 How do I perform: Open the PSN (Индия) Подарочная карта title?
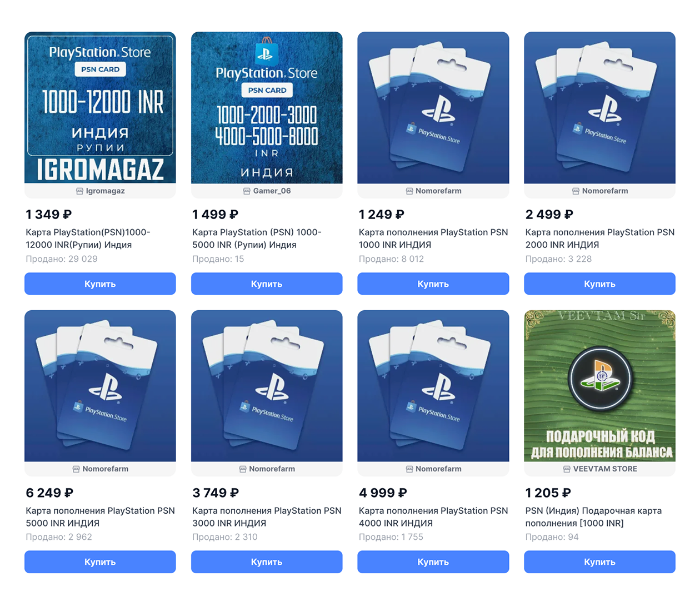pyautogui.click(x=593, y=516)
